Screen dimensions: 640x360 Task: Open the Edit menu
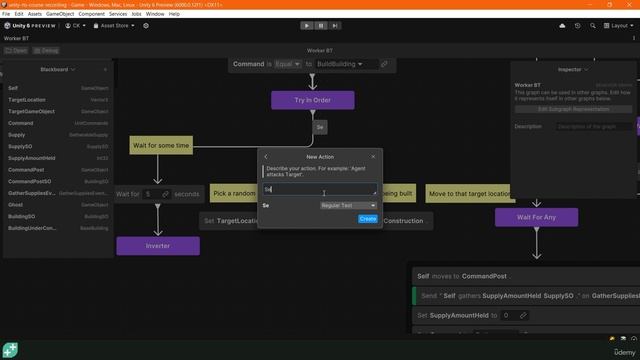click(19, 14)
